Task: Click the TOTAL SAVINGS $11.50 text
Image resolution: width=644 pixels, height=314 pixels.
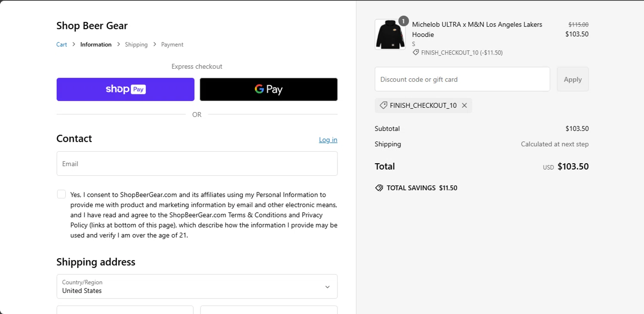Action: pos(422,188)
